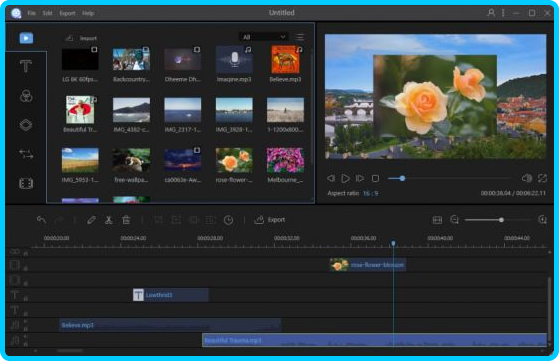This screenshot has height=361, width=559.
Task: Lock the rose-flower-blossom overlay track
Action: (x=25, y=269)
